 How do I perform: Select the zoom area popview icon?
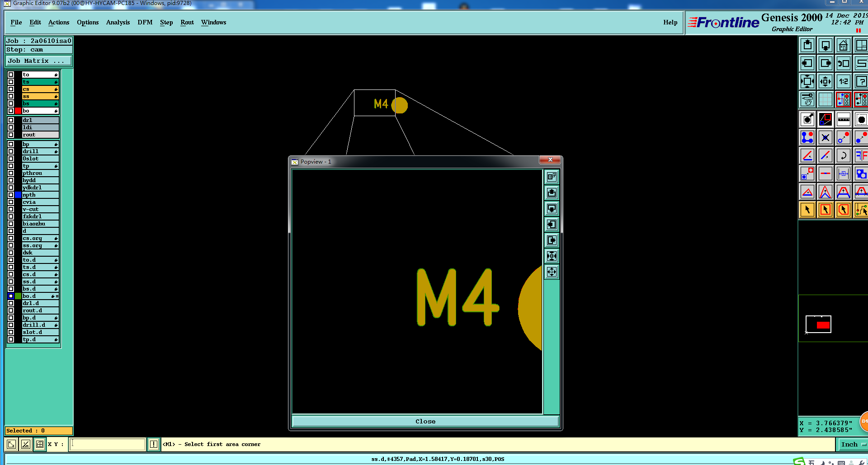826,119
